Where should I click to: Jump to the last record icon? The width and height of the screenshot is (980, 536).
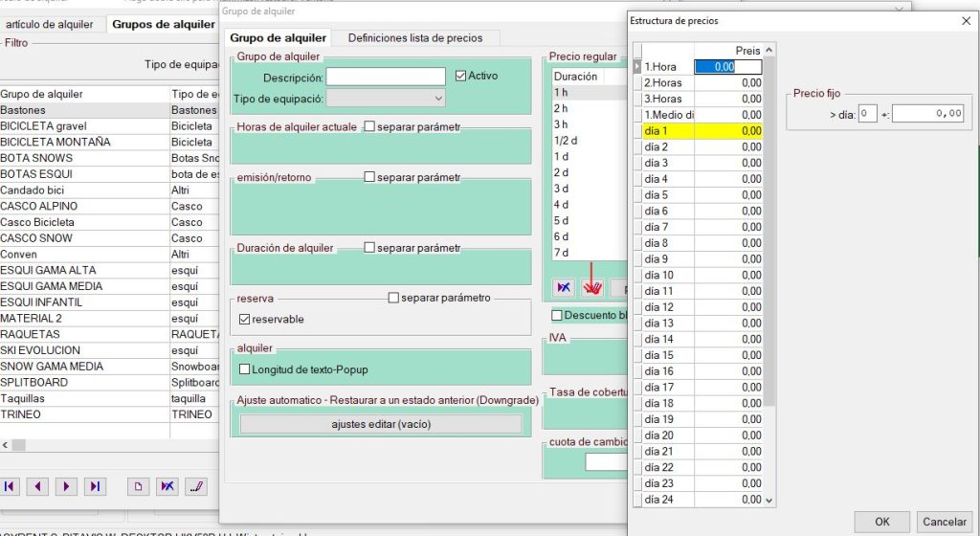95,486
